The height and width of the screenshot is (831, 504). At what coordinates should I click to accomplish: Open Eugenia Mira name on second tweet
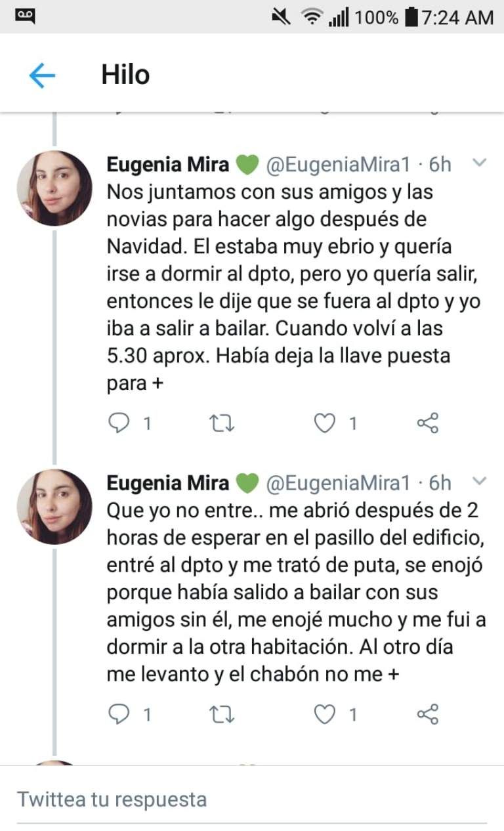pyautogui.click(x=168, y=483)
